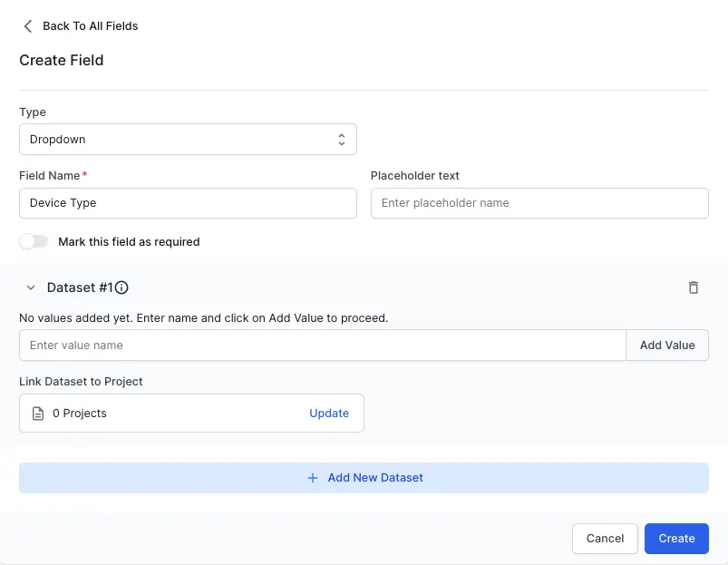Click the '0 Projects' text
This screenshot has width=728, height=565.
coord(80,414)
